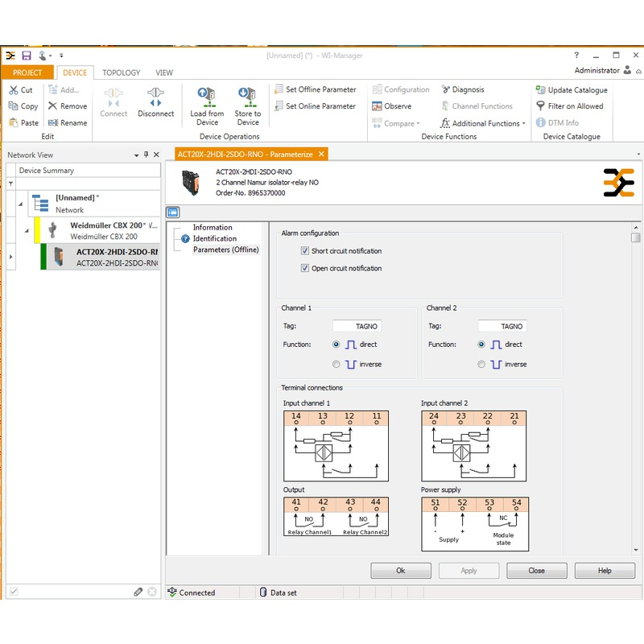The width and height of the screenshot is (644, 644).
Task: Click the Data set status icon
Action: 263,592
